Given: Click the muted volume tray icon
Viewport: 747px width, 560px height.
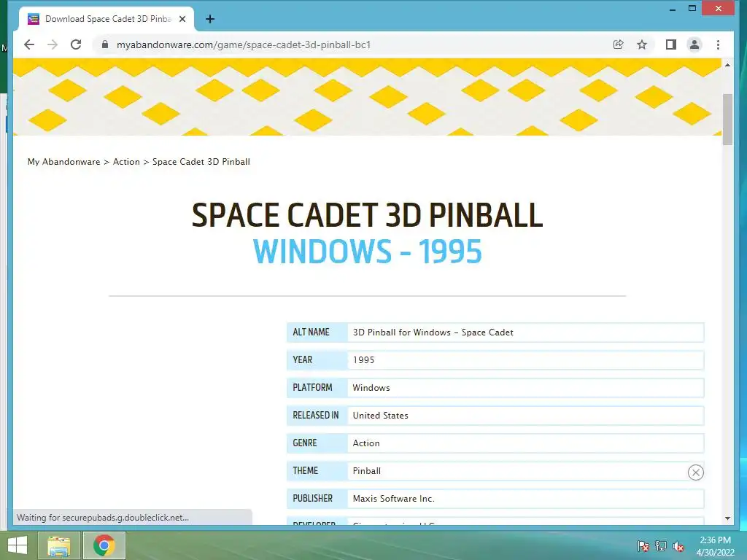Looking at the screenshot, I should [678, 546].
